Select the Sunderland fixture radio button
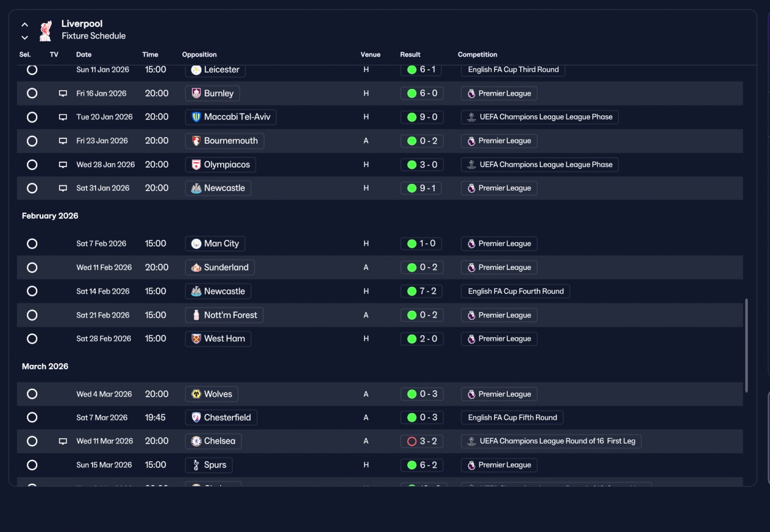Screen dimensions: 770x532 (x=32, y=268)
